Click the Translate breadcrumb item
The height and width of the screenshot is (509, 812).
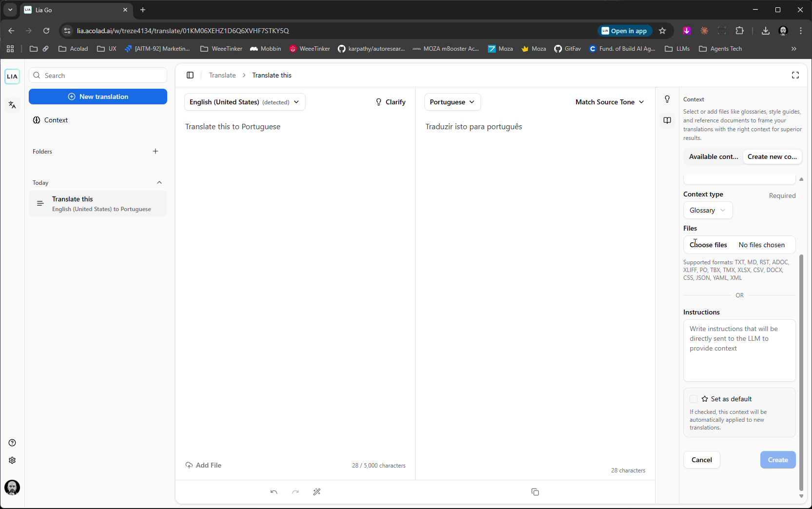pos(222,75)
